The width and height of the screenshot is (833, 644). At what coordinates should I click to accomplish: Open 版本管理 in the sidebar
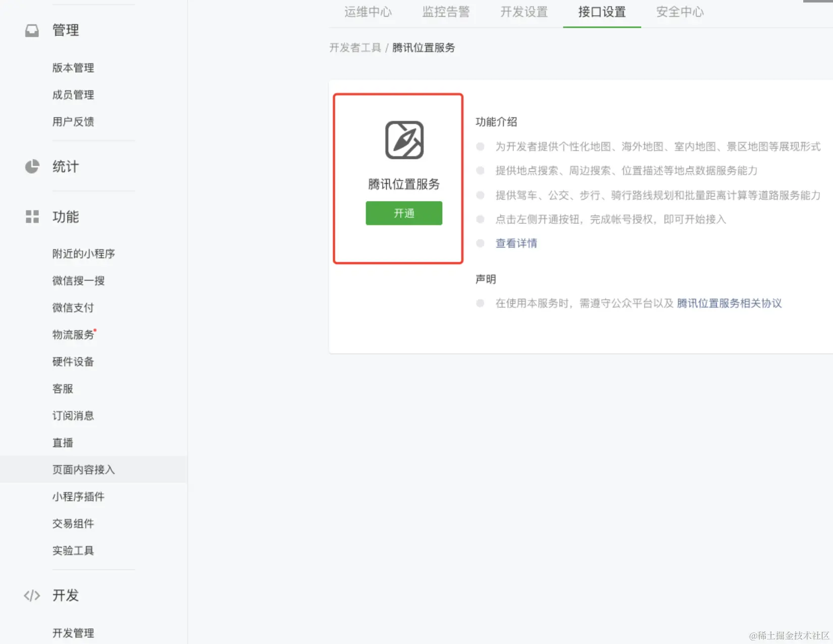click(73, 68)
